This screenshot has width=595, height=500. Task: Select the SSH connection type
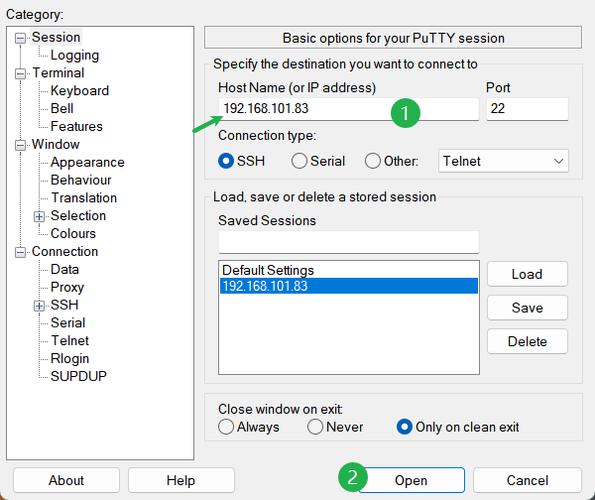click(226, 161)
